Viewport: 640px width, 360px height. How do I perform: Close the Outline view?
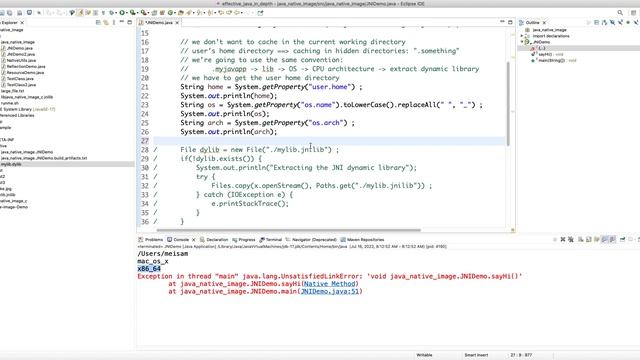[x=544, y=23]
